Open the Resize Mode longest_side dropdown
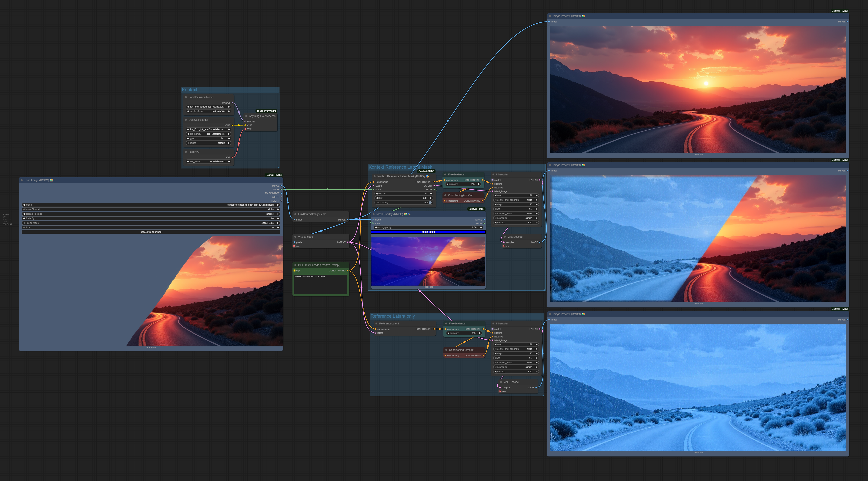The width and height of the screenshot is (868, 481). tap(151, 223)
